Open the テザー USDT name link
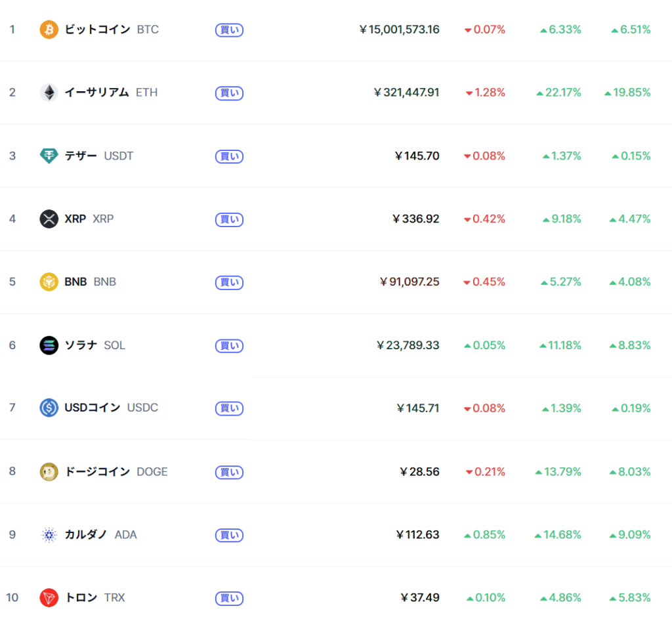This screenshot has height=621, width=672. pyautogui.click(x=99, y=156)
